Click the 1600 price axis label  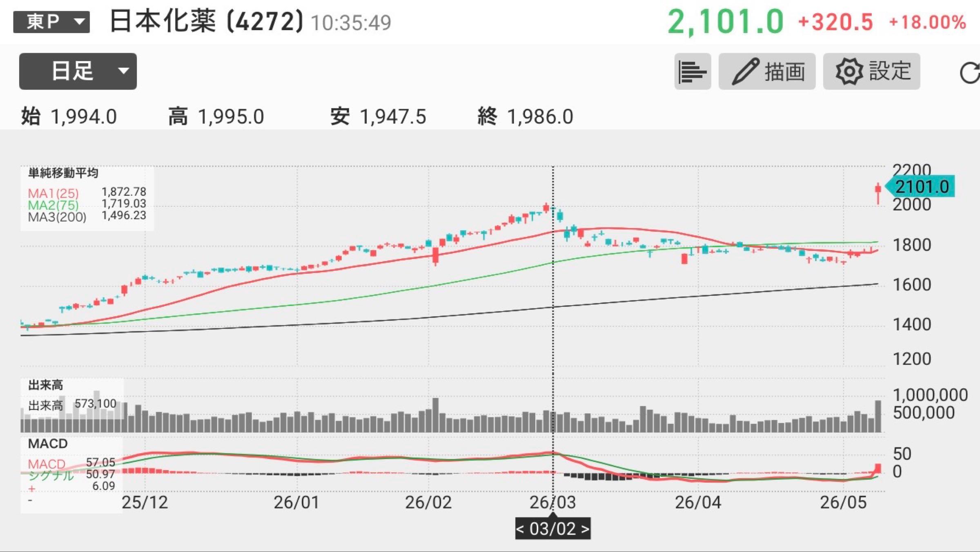(912, 285)
